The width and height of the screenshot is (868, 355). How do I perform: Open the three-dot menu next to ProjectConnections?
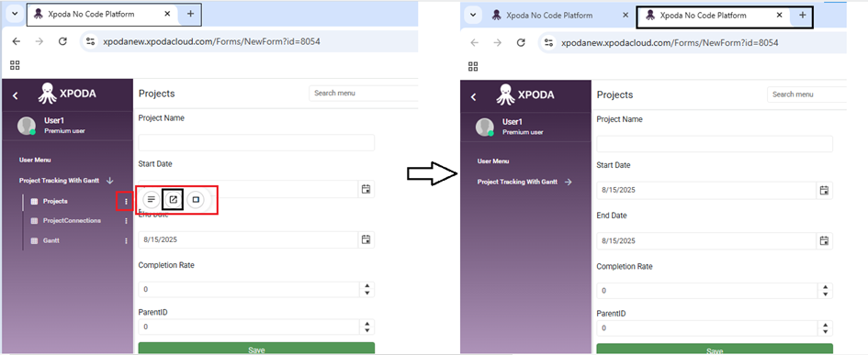[x=126, y=221]
